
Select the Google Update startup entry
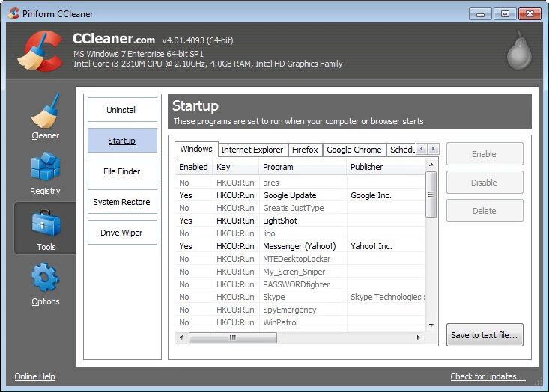point(289,195)
